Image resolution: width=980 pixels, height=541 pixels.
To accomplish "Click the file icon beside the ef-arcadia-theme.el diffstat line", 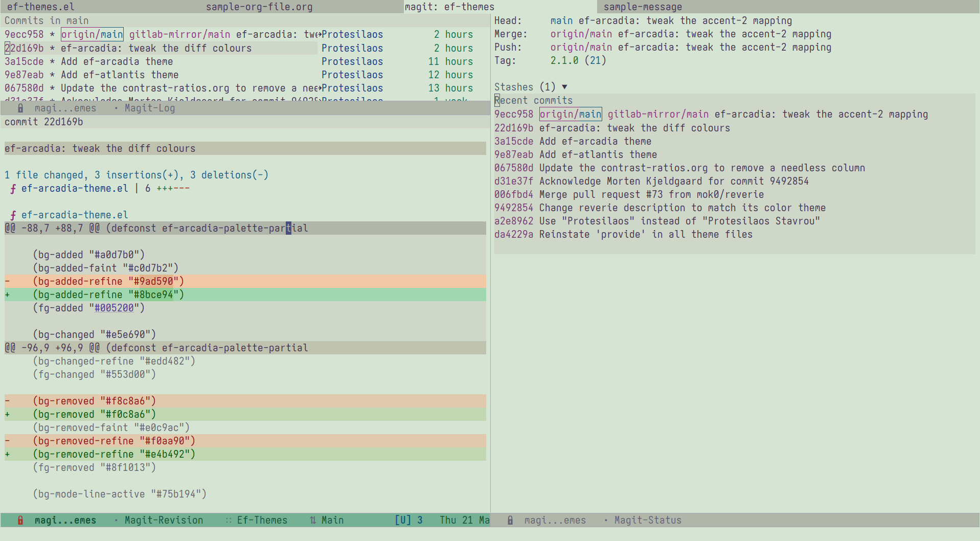I will (13, 189).
